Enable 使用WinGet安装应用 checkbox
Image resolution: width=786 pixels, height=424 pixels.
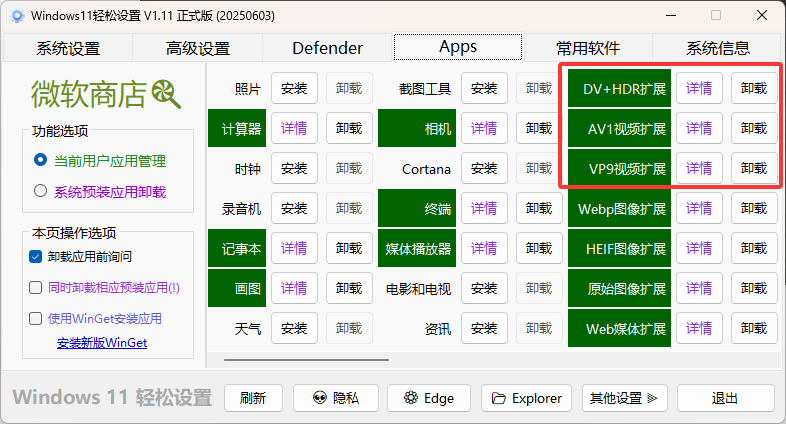35,319
